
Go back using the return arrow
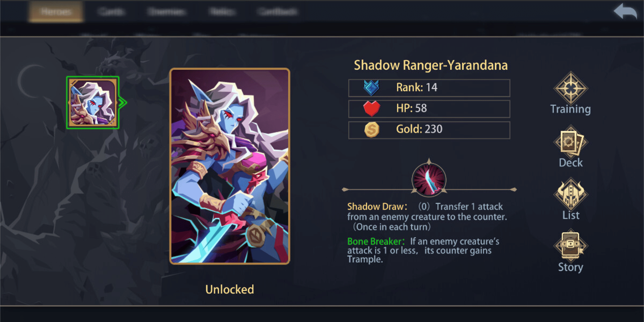coord(625,11)
